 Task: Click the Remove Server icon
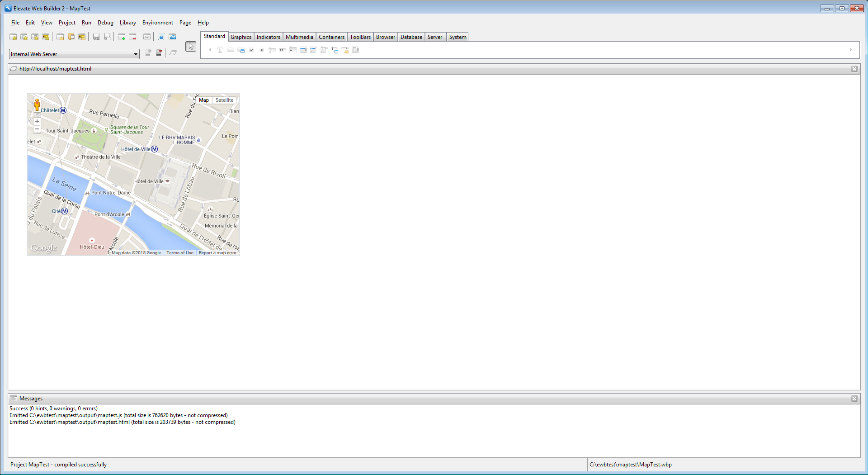click(159, 53)
